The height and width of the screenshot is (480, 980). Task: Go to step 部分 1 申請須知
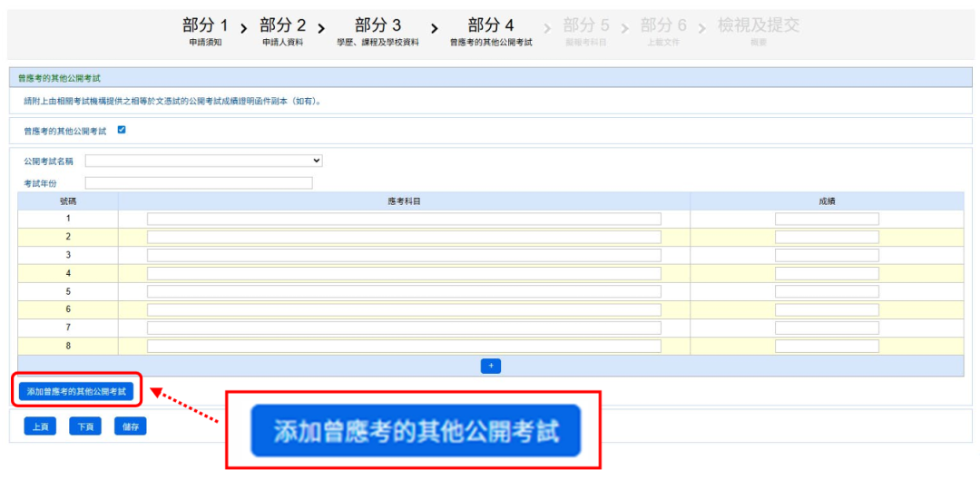click(205, 33)
